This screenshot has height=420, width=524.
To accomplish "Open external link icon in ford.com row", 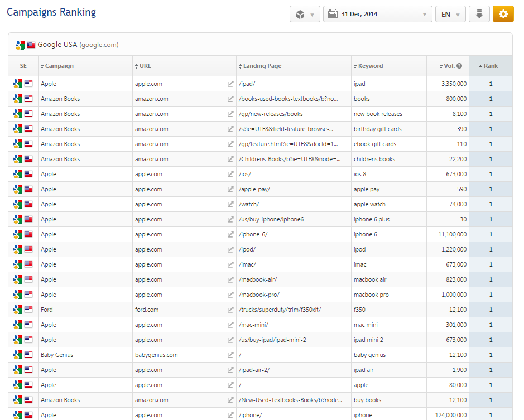I will click(230, 310).
